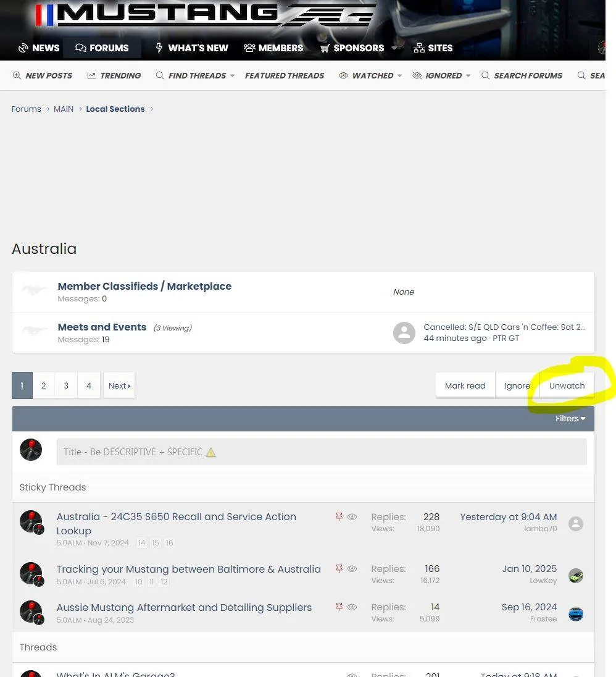Click LowKey's avatar thumbnail
Image resolution: width=616 pixels, height=677 pixels.
(x=576, y=576)
